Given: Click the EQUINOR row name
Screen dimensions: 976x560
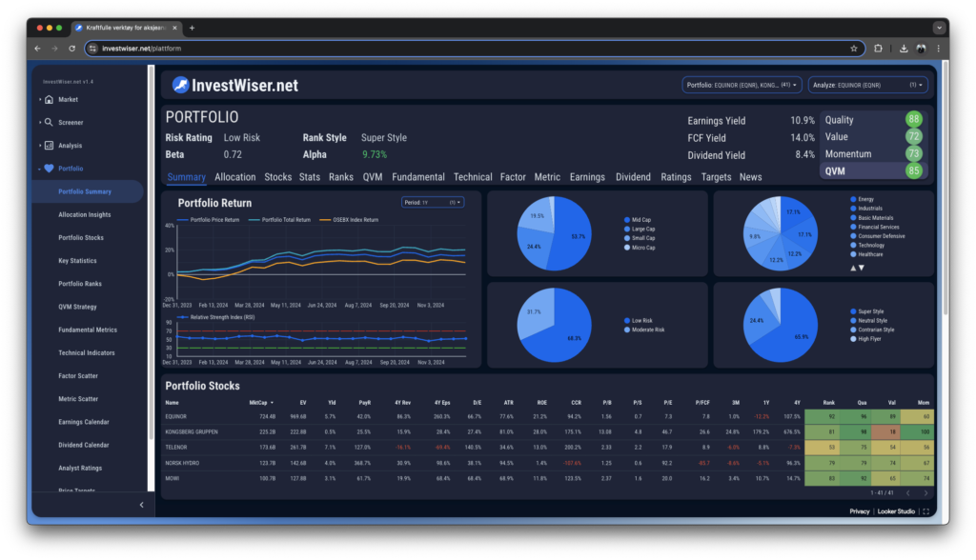Looking at the screenshot, I should tap(175, 417).
